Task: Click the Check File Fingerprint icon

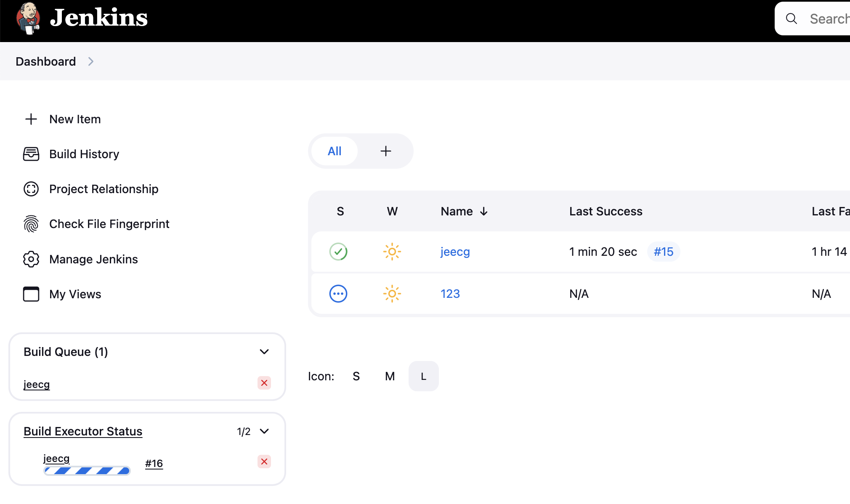Action: 31,224
